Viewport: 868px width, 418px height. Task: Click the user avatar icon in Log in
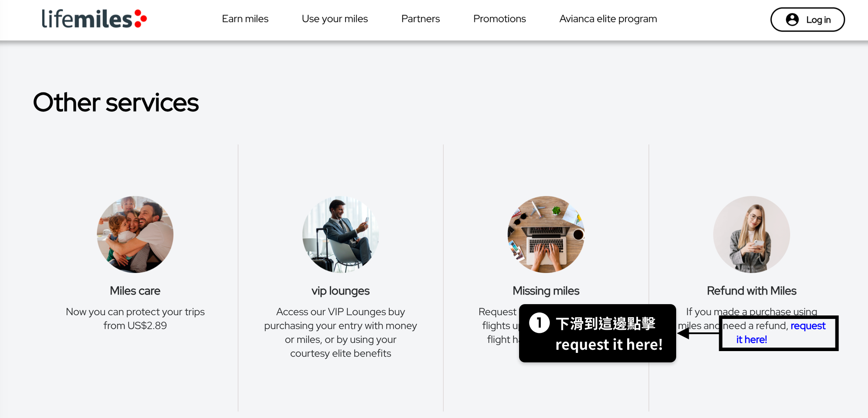tap(792, 20)
